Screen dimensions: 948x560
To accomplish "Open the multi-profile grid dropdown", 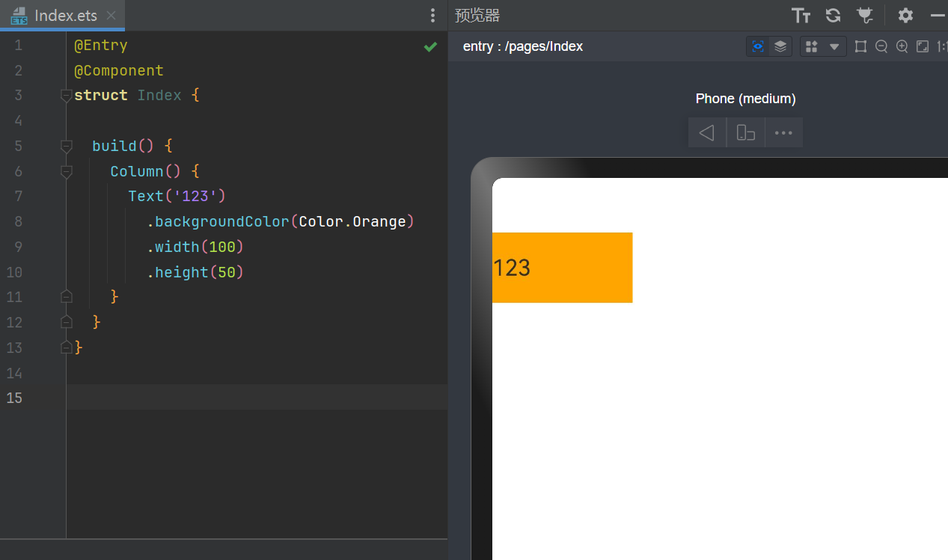I will (823, 46).
